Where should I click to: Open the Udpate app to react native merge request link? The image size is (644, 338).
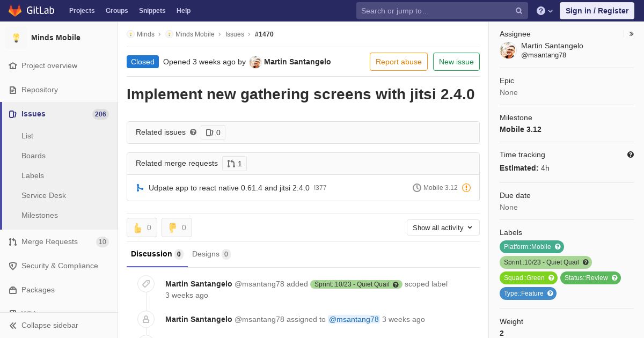[229, 188]
